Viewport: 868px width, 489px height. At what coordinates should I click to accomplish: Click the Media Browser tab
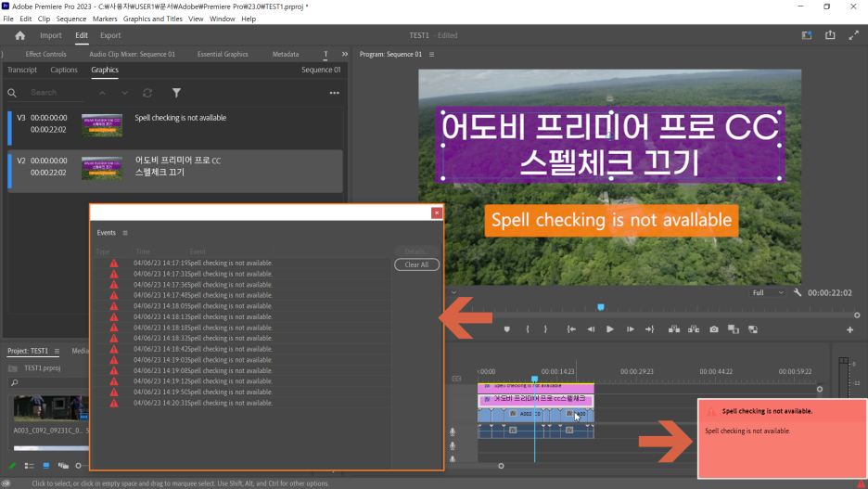(81, 351)
